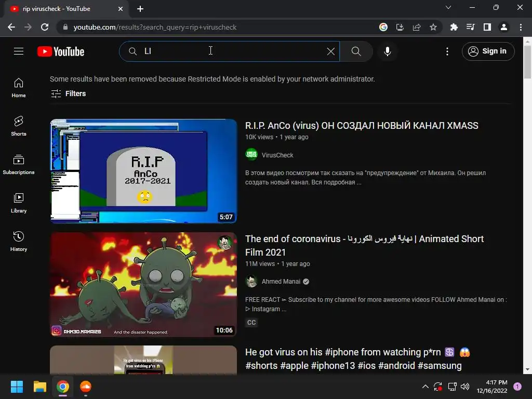532x399 pixels.
Task: Open Chrome extensions puzzle icon
Action: [x=454, y=27]
